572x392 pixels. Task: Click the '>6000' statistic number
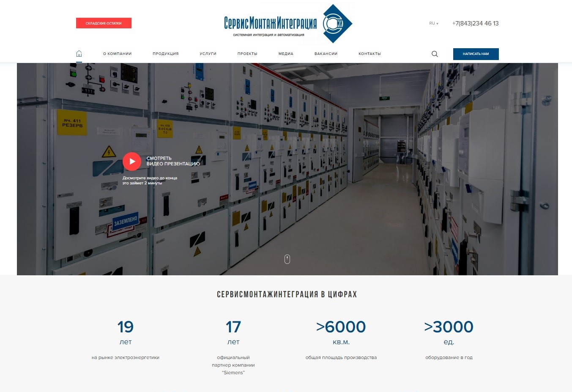point(341,327)
